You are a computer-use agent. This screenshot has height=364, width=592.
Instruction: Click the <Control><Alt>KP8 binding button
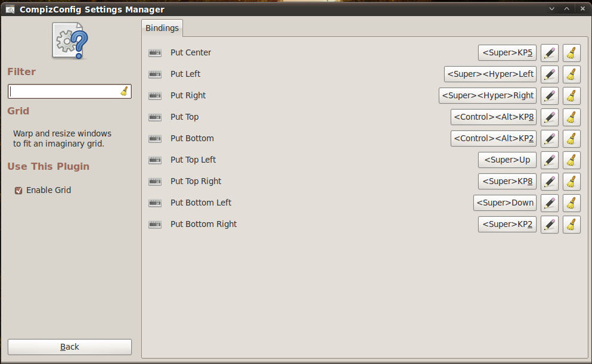(x=494, y=117)
